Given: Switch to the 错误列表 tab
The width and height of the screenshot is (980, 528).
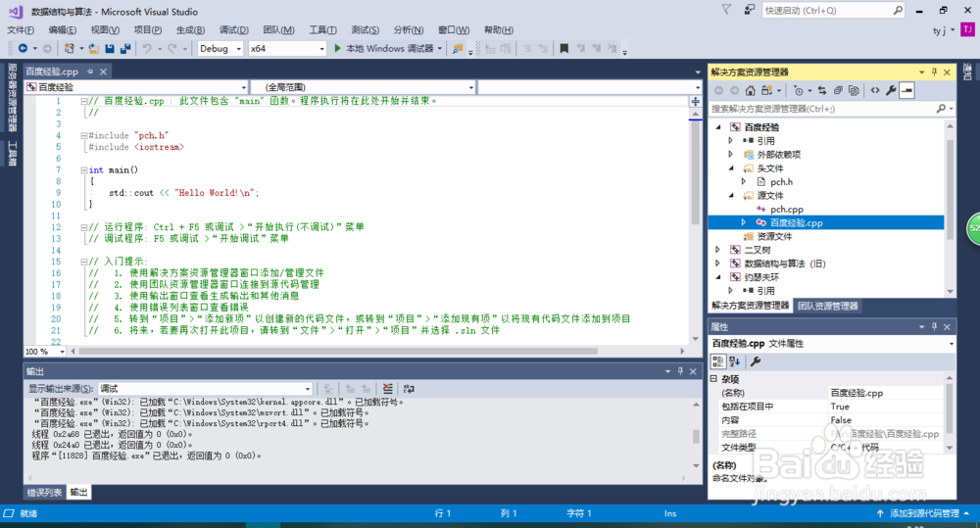Looking at the screenshot, I should point(44,493).
